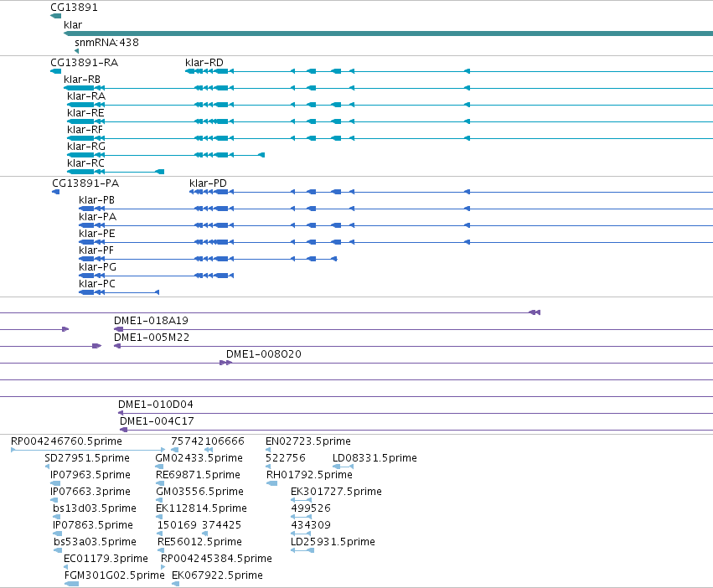713x588 pixels.
Task: Choose the klar-RF transcript label
Action: pyautogui.click(x=85, y=130)
